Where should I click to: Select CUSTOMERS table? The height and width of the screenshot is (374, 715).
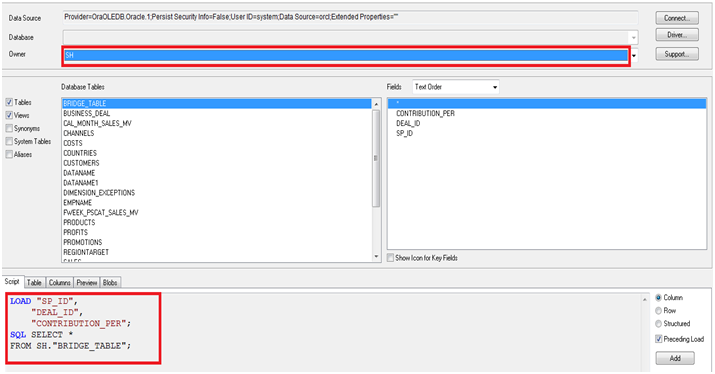tap(217, 163)
